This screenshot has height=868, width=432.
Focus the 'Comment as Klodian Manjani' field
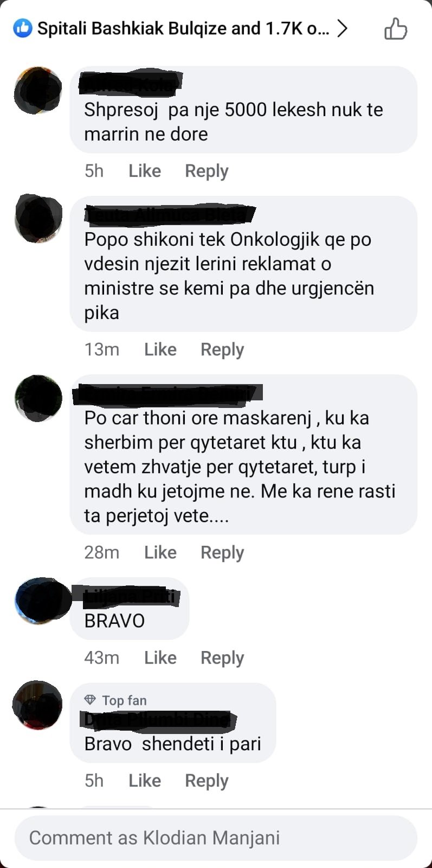pyautogui.click(x=216, y=838)
